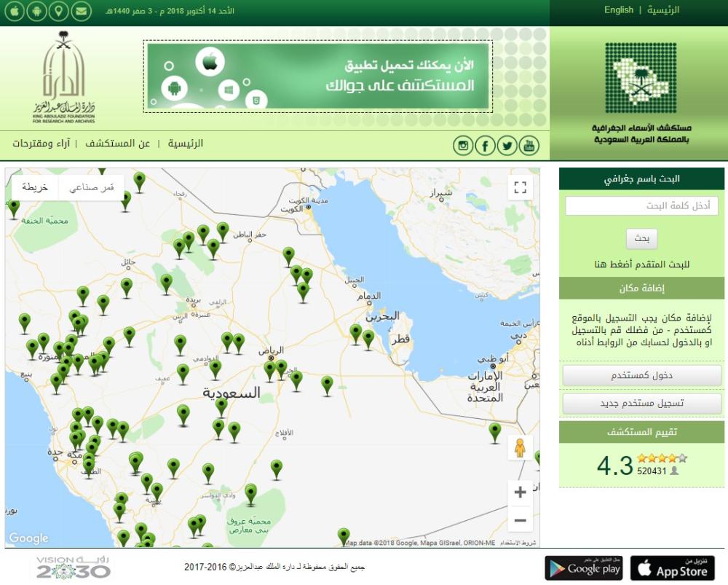728x585 pixels.
Task: Click the Apple icon in the top bar
Action: coord(15,12)
